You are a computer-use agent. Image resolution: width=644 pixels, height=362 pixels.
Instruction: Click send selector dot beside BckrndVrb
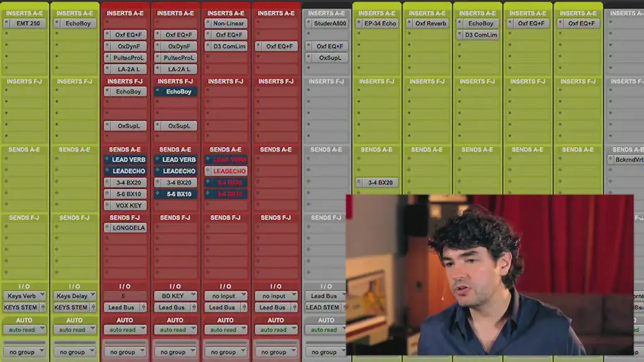tap(610, 159)
